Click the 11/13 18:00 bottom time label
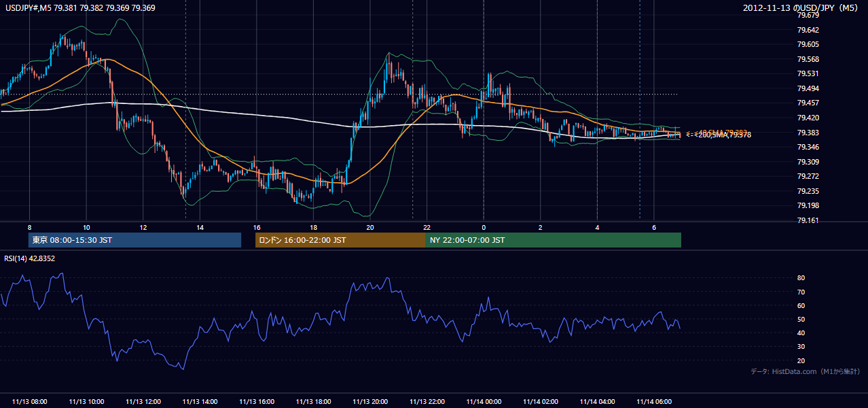Screen dimensions: 868x408 [x=313, y=402]
